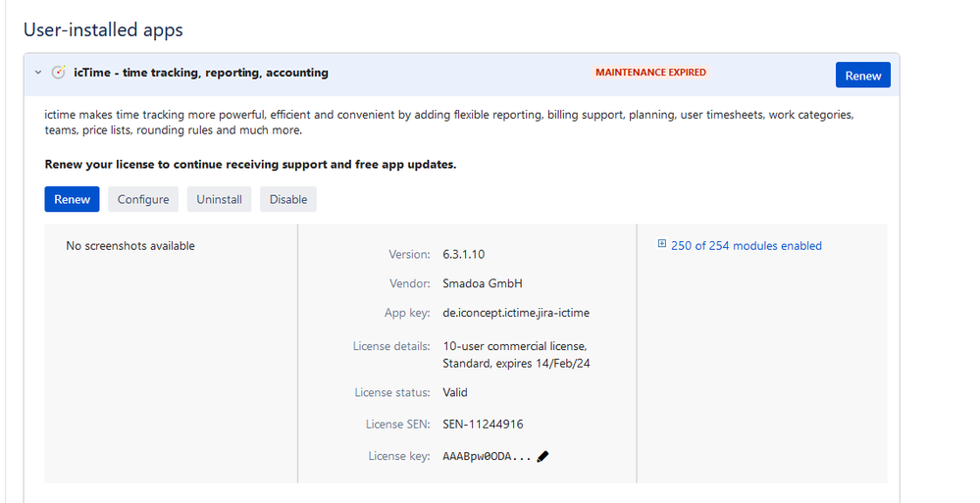Disable the icTime app
Image resolution: width=980 pixels, height=503 pixels.
tap(288, 199)
